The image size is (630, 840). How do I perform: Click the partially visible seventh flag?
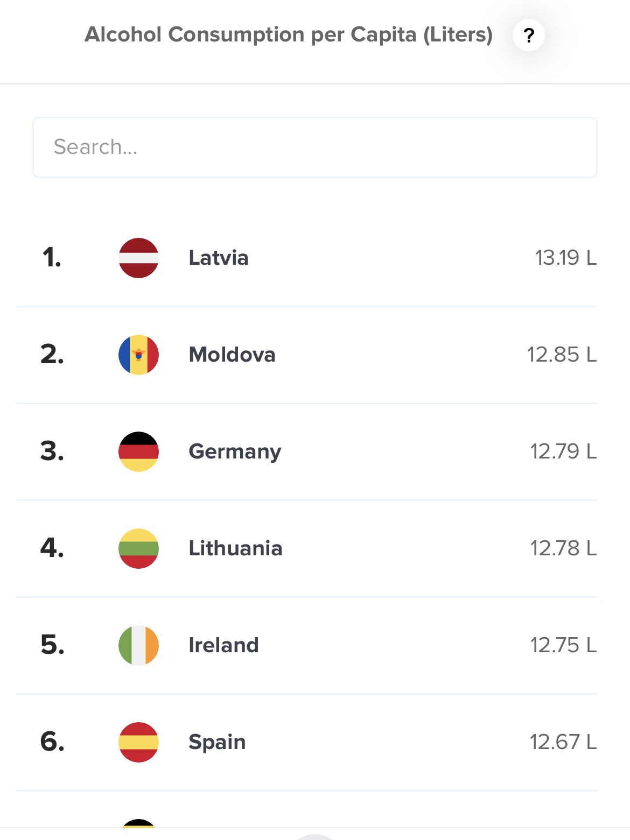click(138, 824)
